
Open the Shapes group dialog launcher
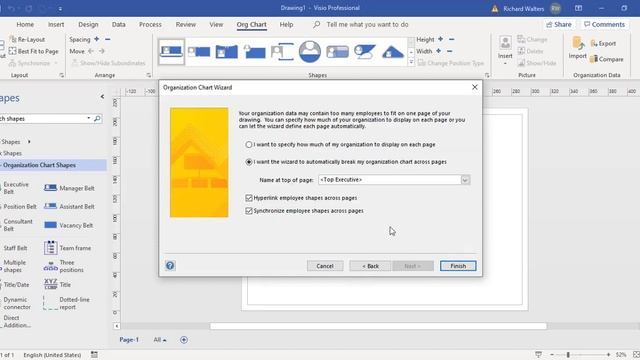tap(487, 75)
